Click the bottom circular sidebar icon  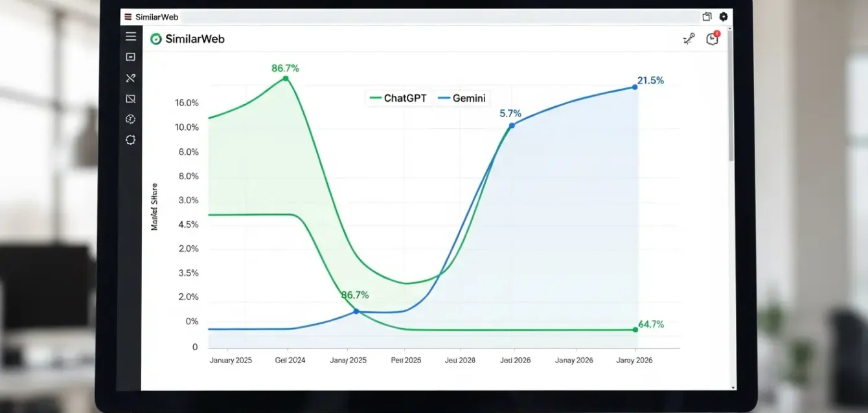click(131, 140)
